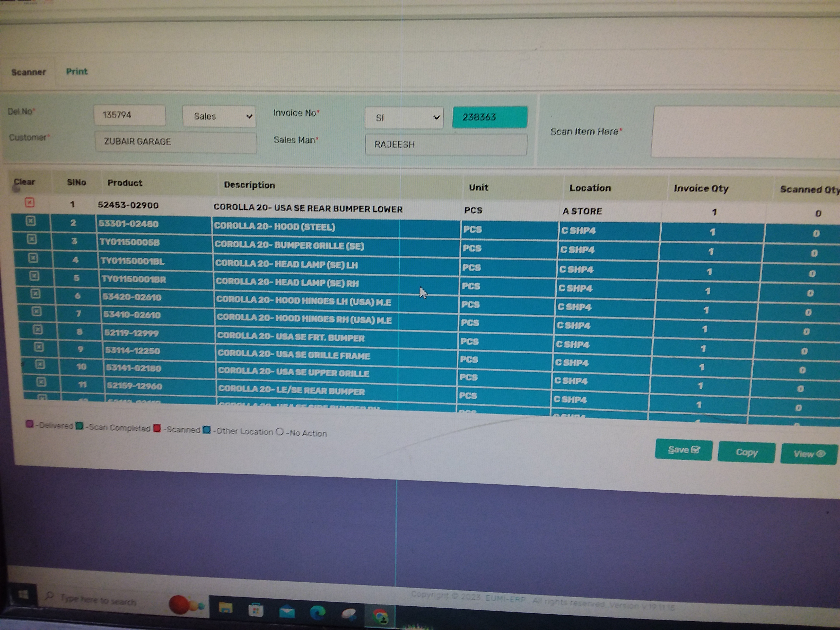Click the Other Location blue legend swatch

pos(207,430)
